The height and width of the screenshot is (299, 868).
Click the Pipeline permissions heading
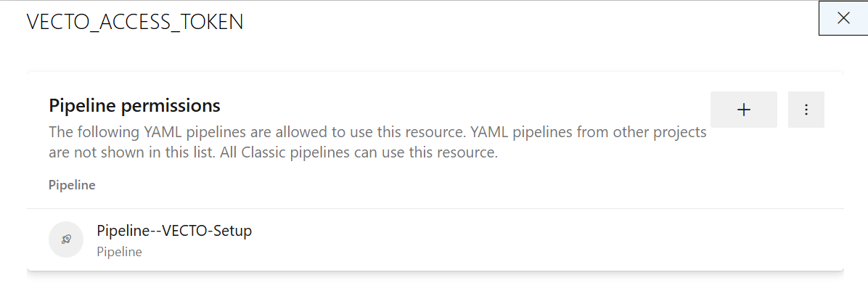(x=134, y=105)
